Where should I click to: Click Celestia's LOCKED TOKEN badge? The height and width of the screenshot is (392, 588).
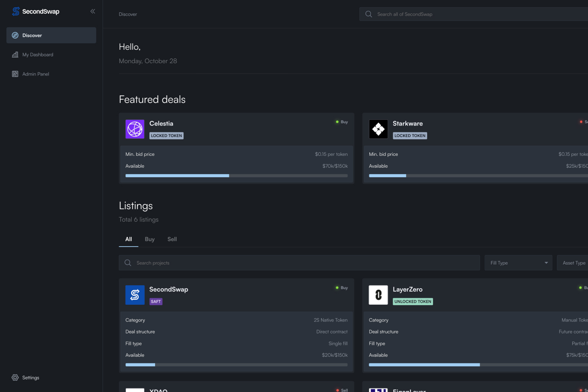point(167,136)
